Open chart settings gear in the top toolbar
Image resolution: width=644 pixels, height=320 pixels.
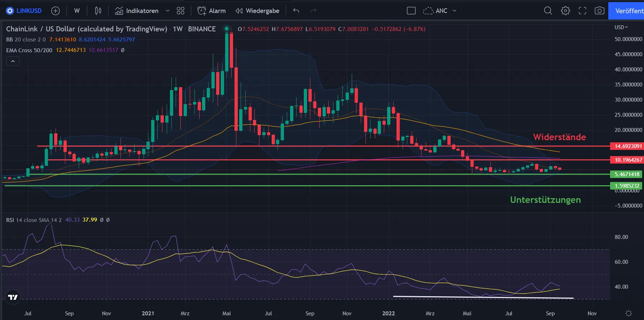pyautogui.click(x=565, y=11)
